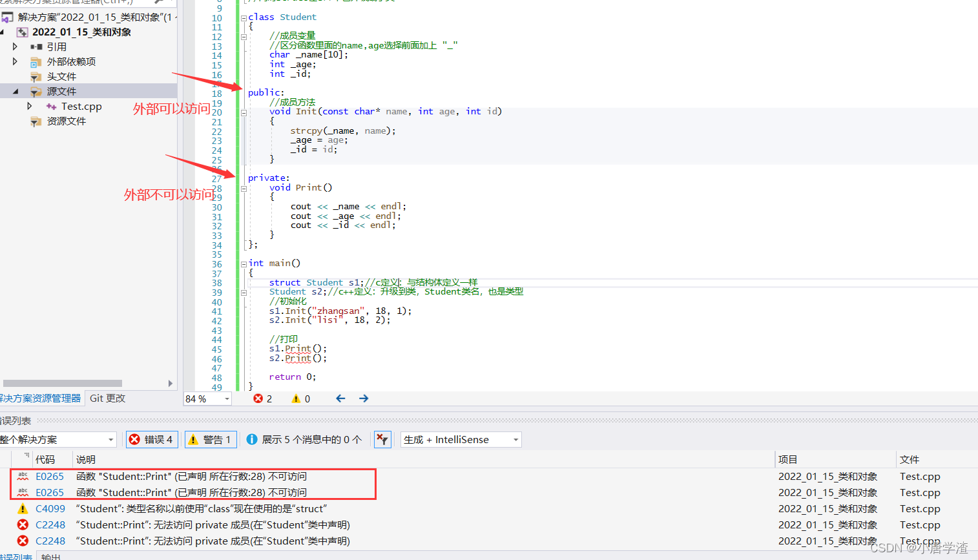
Task: Click the 'private:' keyword in the code
Action: [x=269, y=178]
